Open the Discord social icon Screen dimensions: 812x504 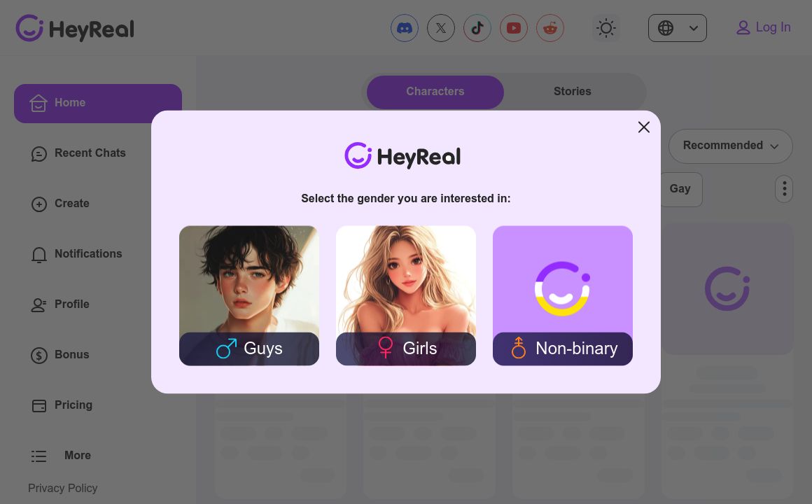[x=405, y=28]
